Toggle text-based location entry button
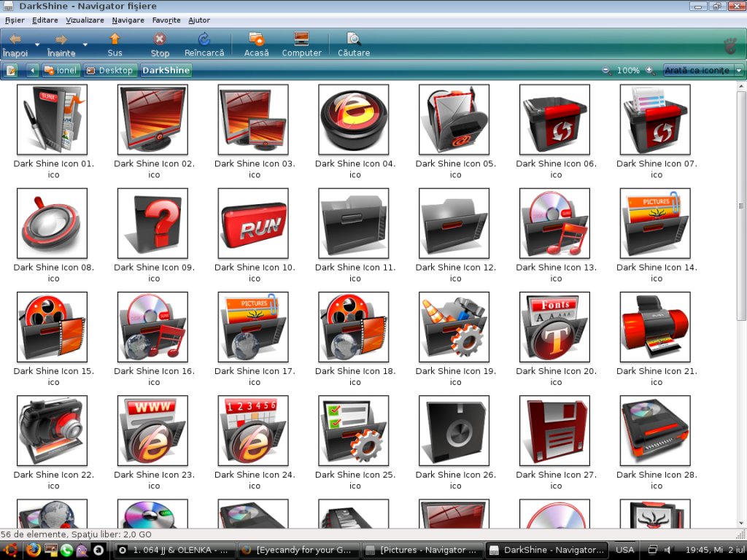747x560 pixels. tap(10, 71)
